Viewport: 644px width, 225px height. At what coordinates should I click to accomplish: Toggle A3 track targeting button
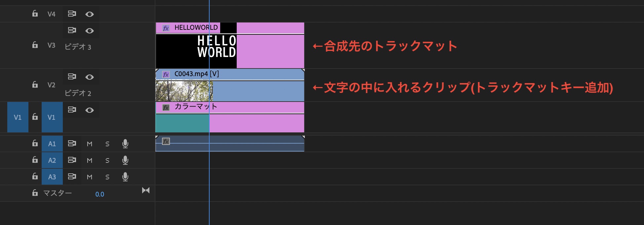52,177
